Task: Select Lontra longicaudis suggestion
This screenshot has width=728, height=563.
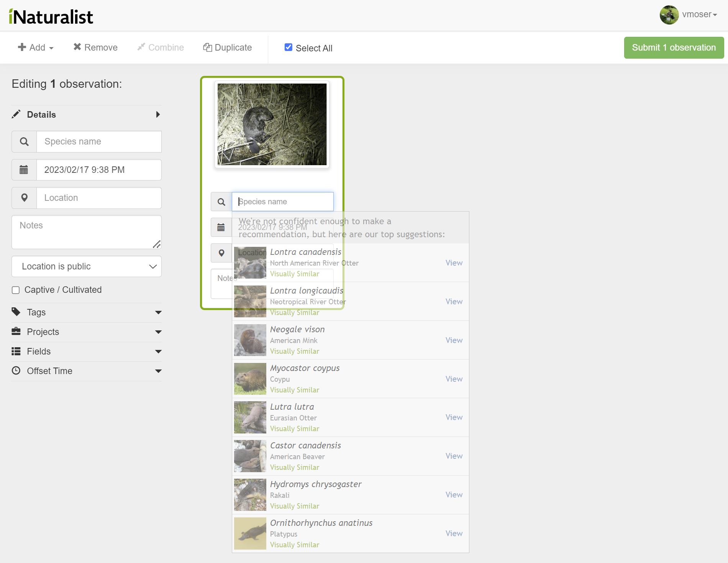Action: coord(350,302)
